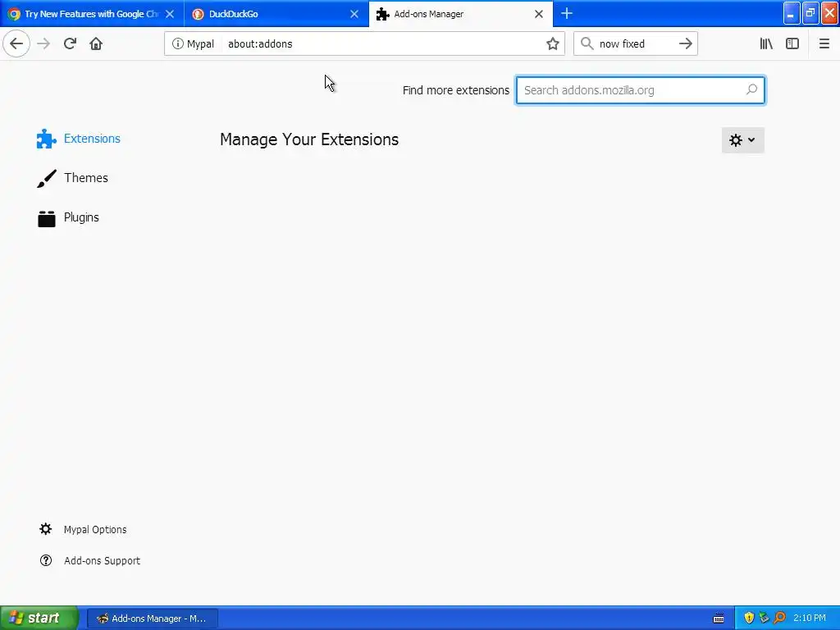Click the Plugins brick icon

point(46,218)
